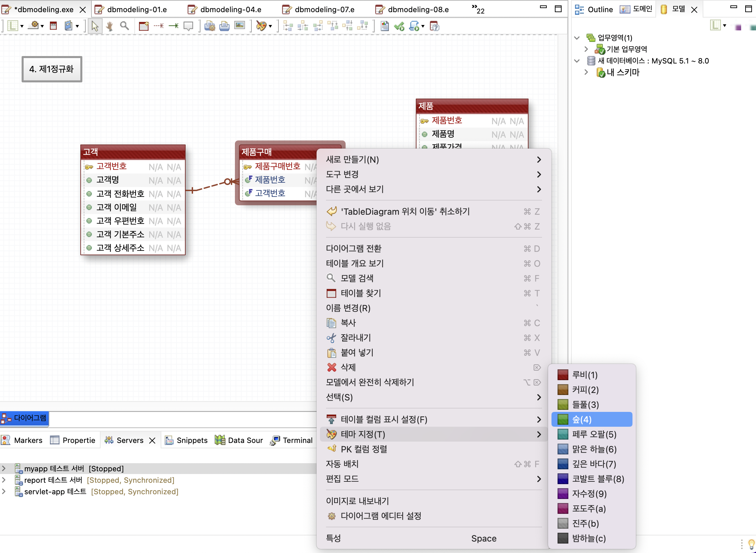The image size is (756, 553).
Task: Expand servlet-app 테스트 entry
Action: pos(4,492)
